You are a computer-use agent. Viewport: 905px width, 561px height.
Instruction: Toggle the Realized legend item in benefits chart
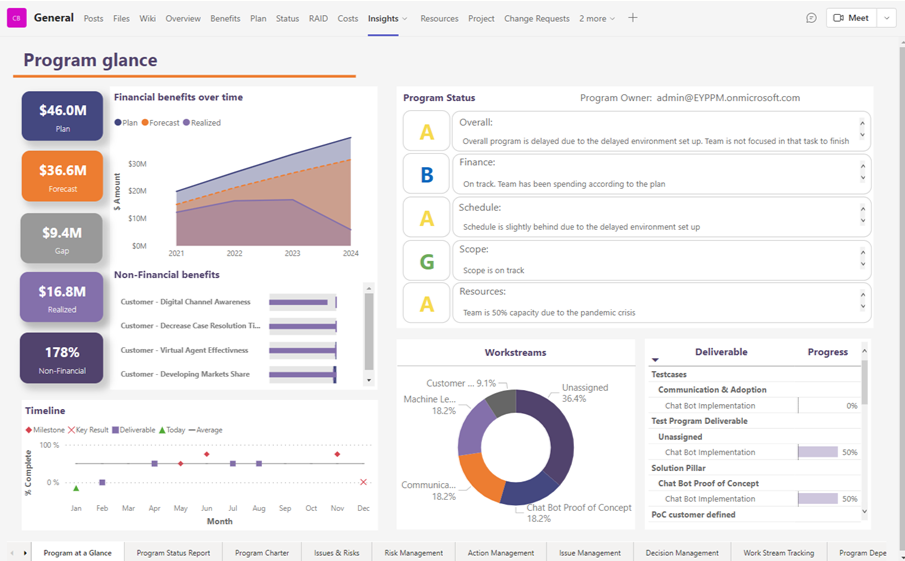pos(204,123)
